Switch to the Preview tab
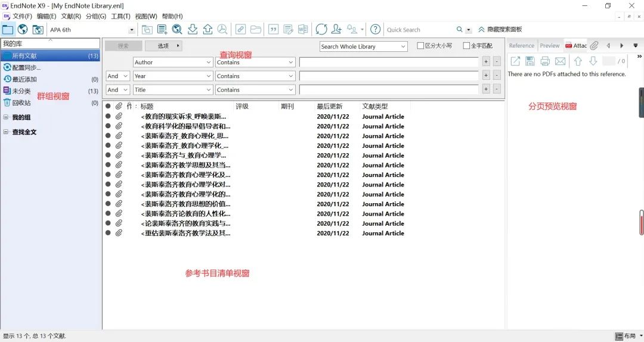This screenshot has height=342, width=644. coord(549,45)
